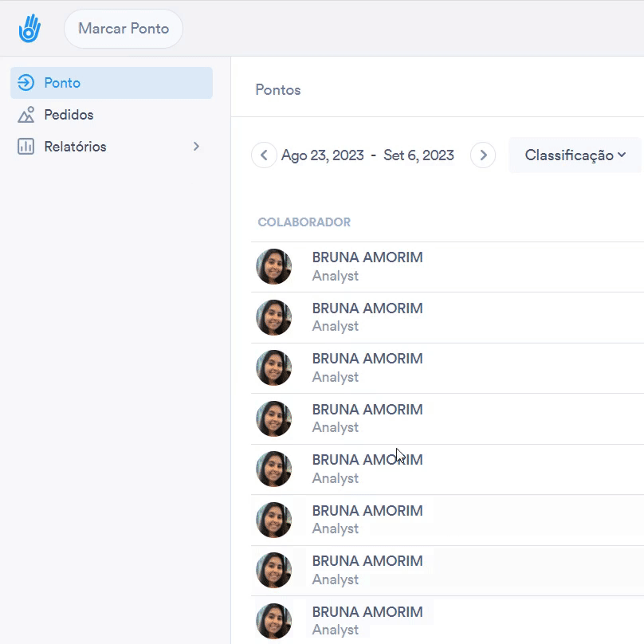Go to previous date range with left arrow
Screen dimensions: 644x644
pyautogui.click(x=264, y=155)
